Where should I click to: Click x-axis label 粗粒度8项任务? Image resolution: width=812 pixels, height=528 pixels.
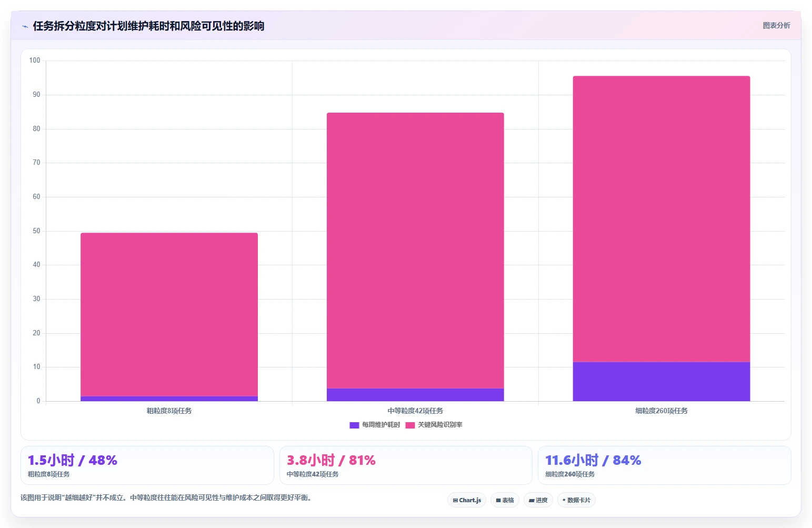(x=169, y=411)
